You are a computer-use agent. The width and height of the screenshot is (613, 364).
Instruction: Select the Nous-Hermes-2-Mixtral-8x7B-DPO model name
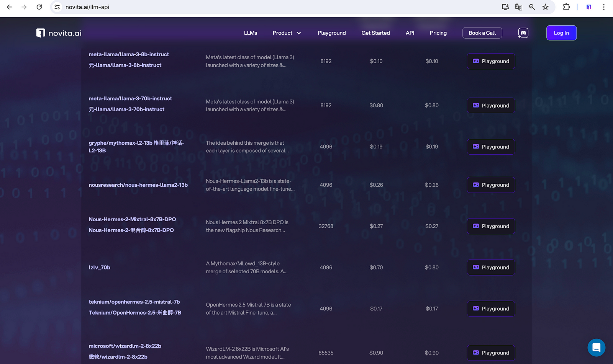coord(132,219)
